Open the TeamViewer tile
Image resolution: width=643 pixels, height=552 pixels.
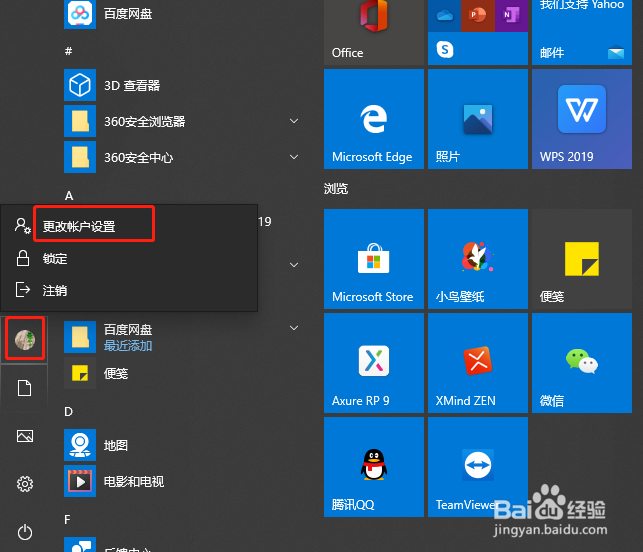click(x=478, y=467)
